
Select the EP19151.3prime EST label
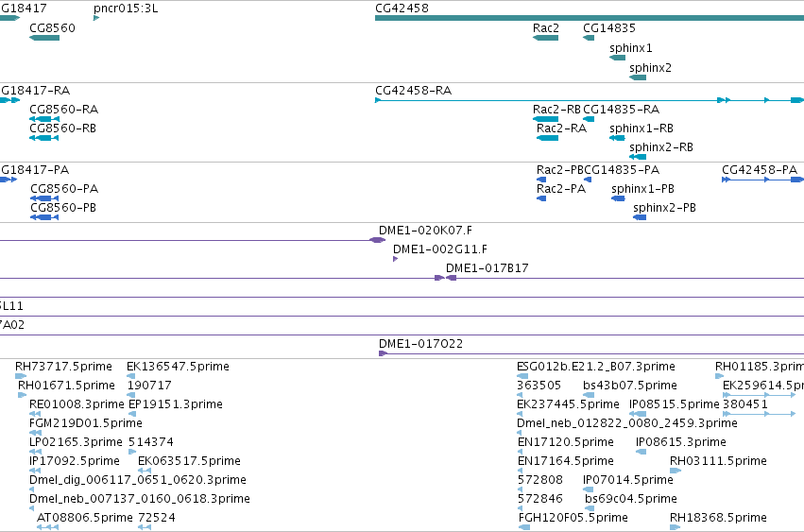coord(176,404)
